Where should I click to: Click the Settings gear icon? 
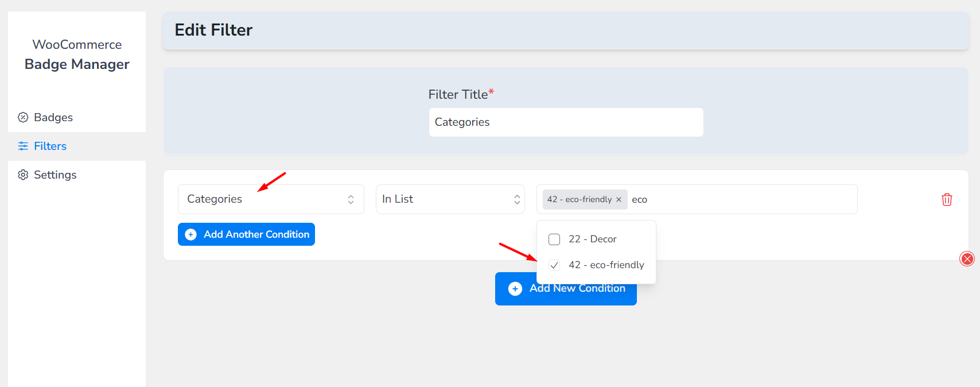pos(23,175)
